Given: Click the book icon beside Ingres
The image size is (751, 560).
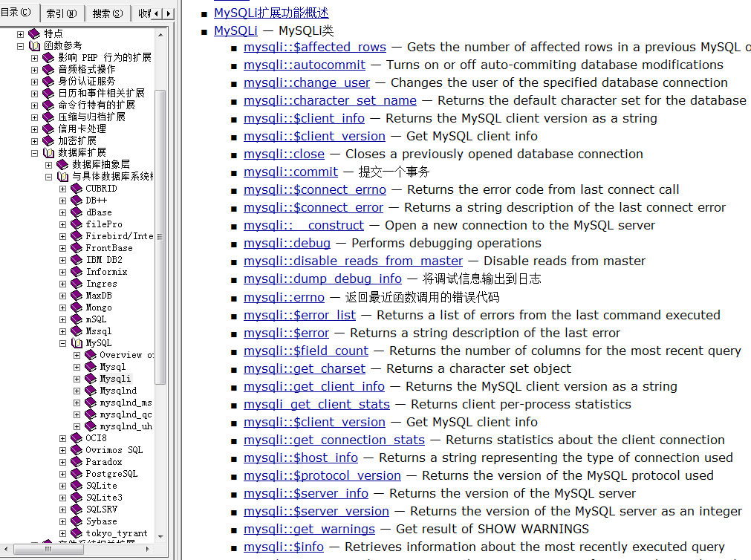Looking at the screenshot, I should point(77,284).
